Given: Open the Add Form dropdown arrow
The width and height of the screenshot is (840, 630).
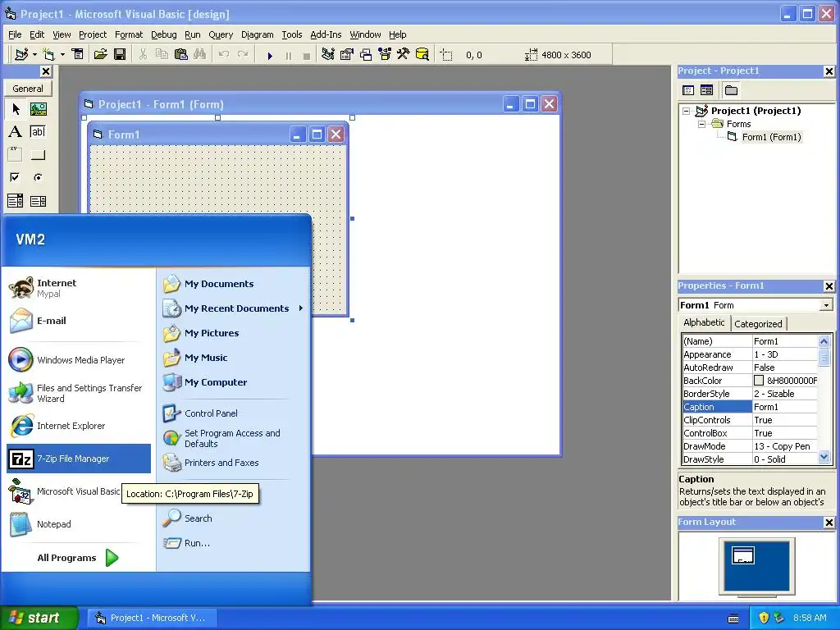Looking at the screenshot, I should coord(62,55).
